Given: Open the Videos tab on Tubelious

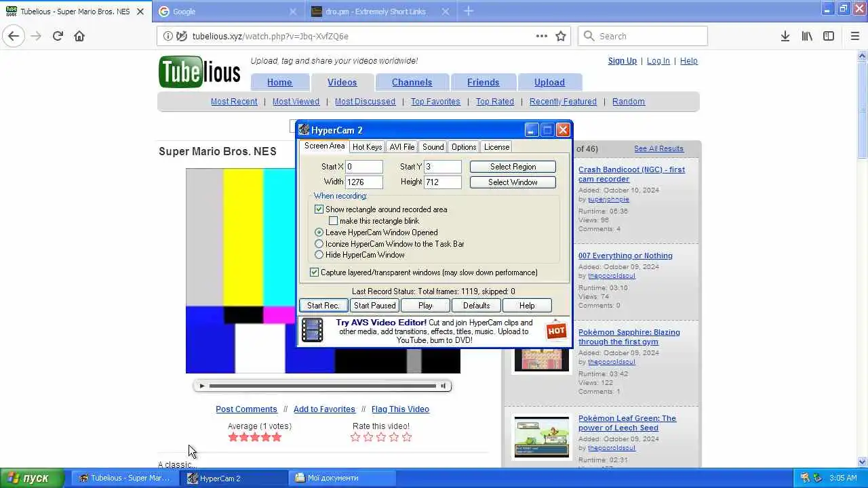Looking at the screenshot, I should (x=342, y=82).
